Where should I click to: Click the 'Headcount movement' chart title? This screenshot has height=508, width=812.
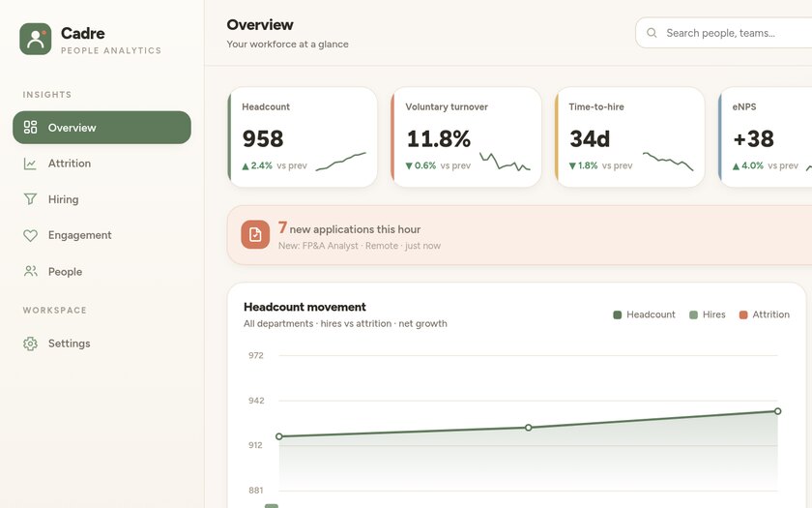[x=304, y=307]
